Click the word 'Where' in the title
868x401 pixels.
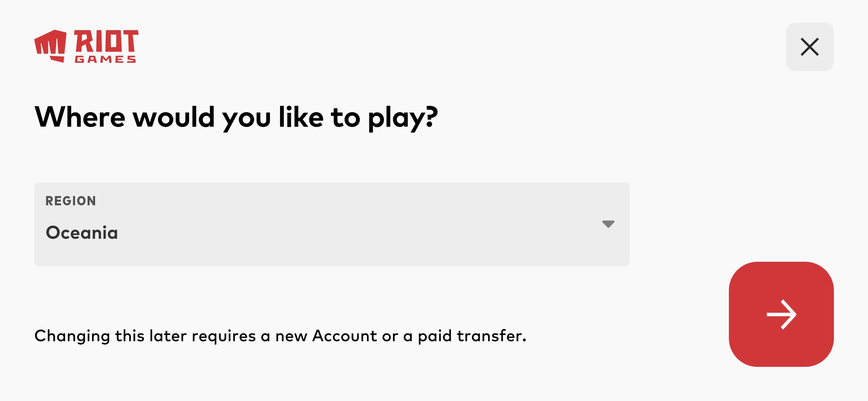coord(80,117)
